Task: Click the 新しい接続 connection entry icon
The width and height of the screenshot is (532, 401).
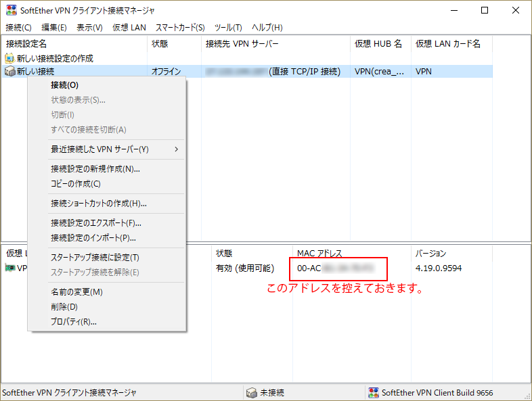Action: [9, 71]
